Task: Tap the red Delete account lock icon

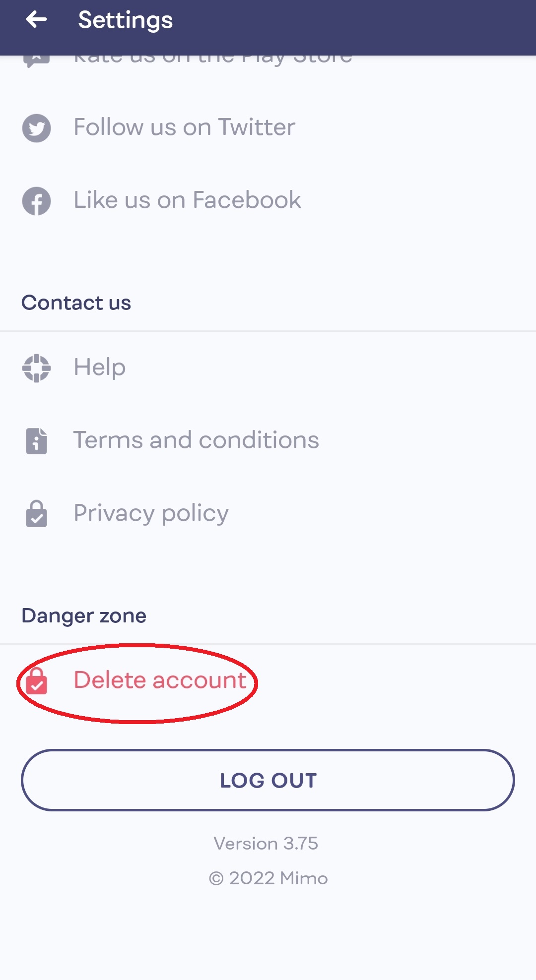Action: coord(36,681)
